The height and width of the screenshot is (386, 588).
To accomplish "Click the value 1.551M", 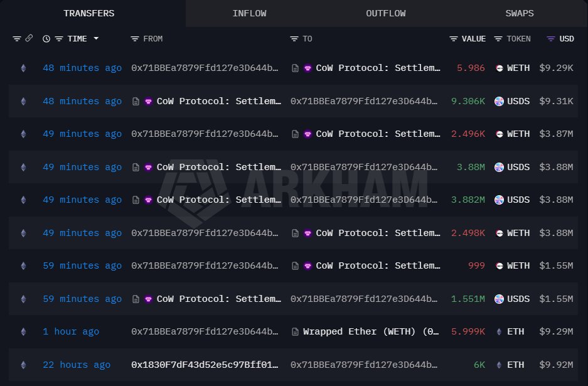I will point(468,299).
